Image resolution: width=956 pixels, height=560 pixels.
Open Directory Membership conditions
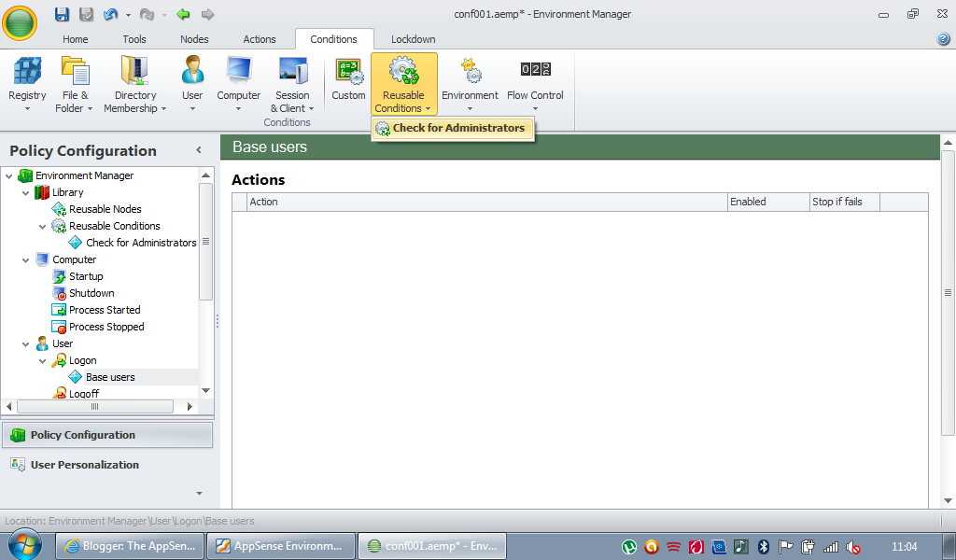(135, 84)
